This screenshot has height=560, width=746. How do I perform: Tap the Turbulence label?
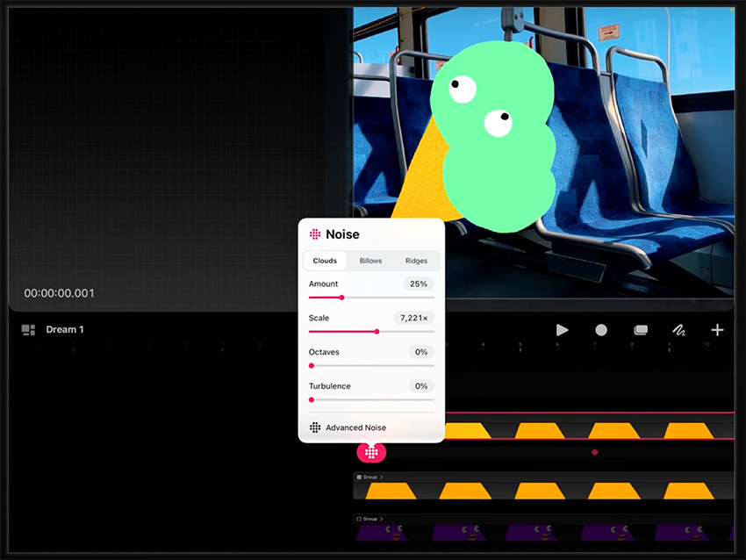[x=330, y=386]
